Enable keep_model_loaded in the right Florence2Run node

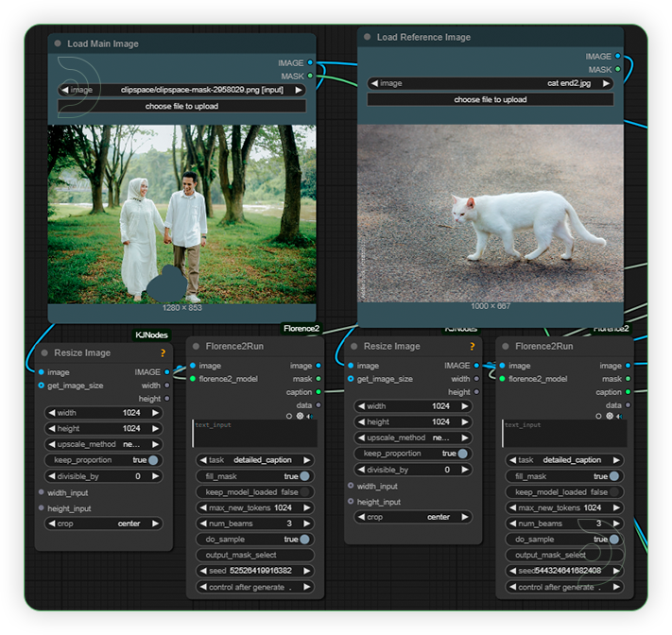(x=564, y=492)
